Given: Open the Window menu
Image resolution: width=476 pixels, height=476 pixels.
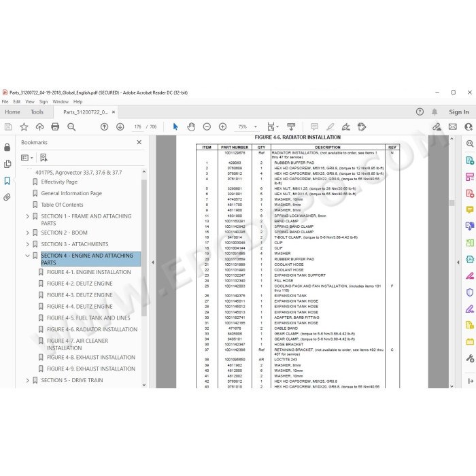Looking at the screenshot, I should (x=61, y=102).
